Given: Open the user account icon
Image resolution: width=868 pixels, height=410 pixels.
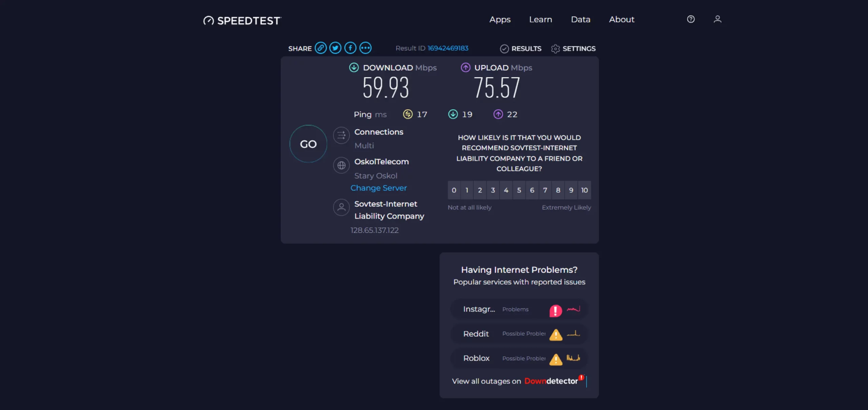Looking at the screenshot, I should click(717, 19).
